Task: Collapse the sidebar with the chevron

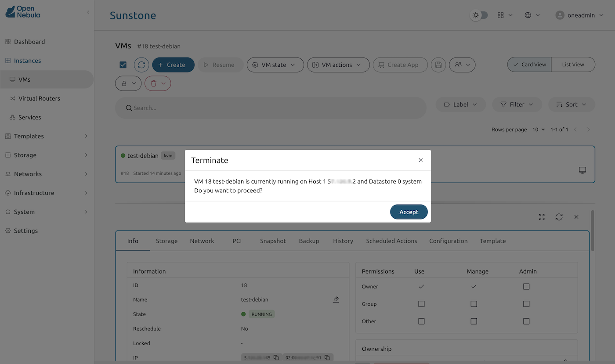Action: coord(88,12)
